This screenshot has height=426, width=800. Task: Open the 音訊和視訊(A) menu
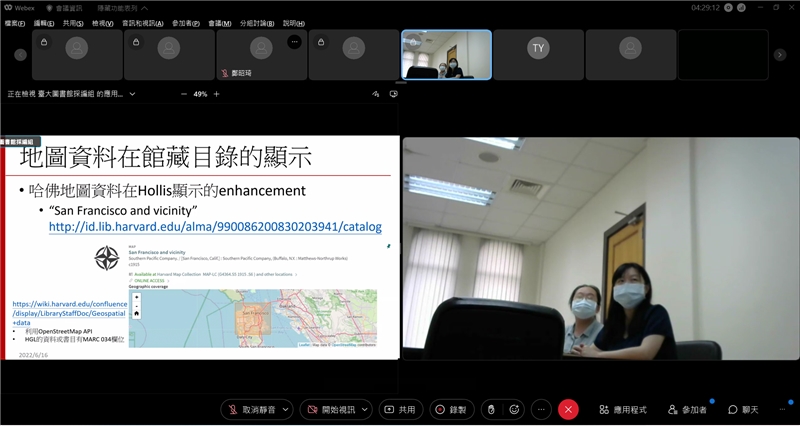tap(143, 22)
